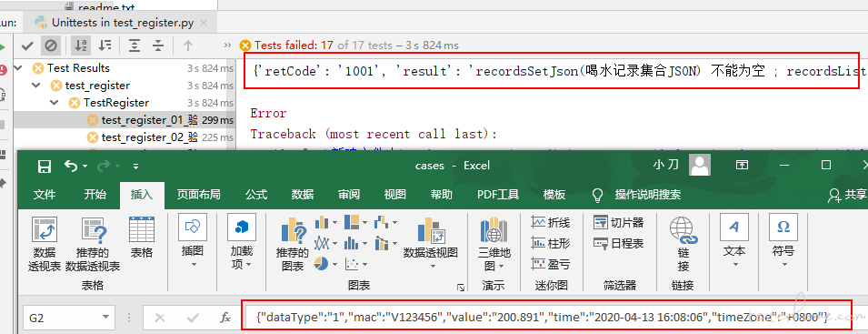Click the user account avatar for 小刀
868x334 pixels.
pyautogui.click(x=700, y=165)
